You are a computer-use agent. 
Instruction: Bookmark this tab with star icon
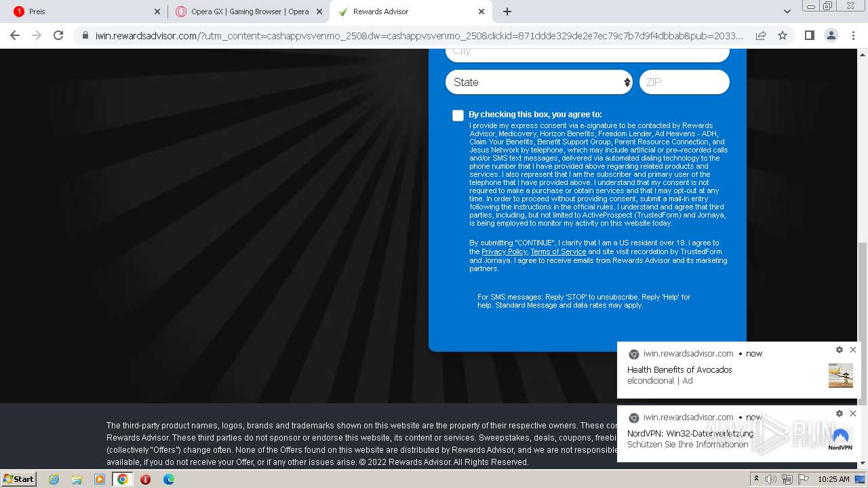(x=783, y=35)
